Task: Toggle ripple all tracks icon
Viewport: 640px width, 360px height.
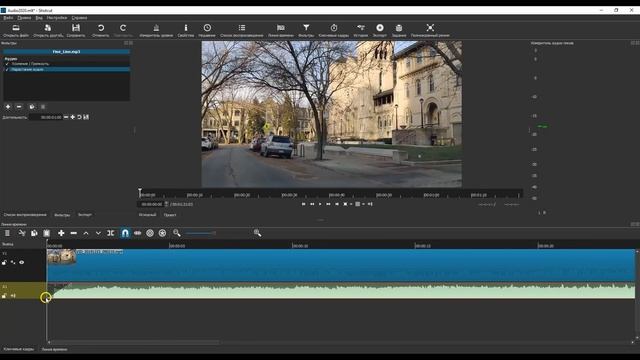Action: (162, 233)
